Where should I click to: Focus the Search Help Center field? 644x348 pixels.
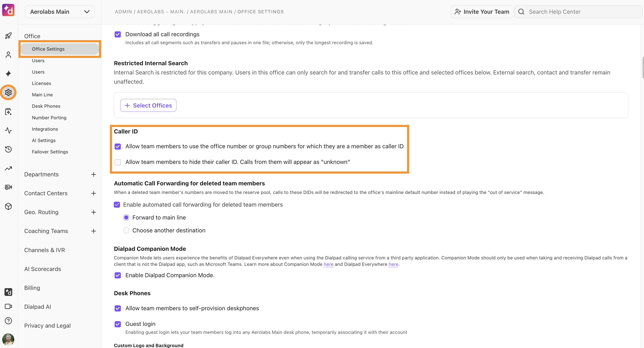578,12
